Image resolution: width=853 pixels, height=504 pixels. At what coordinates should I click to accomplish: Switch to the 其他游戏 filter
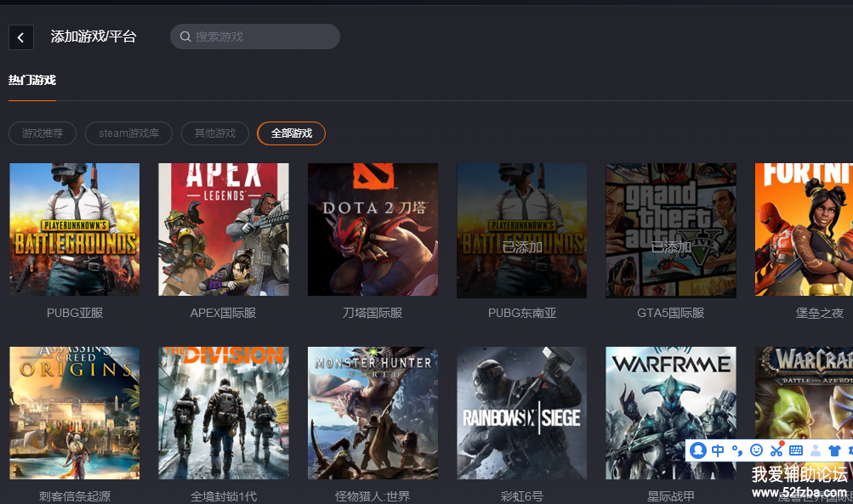pos(215,133)
